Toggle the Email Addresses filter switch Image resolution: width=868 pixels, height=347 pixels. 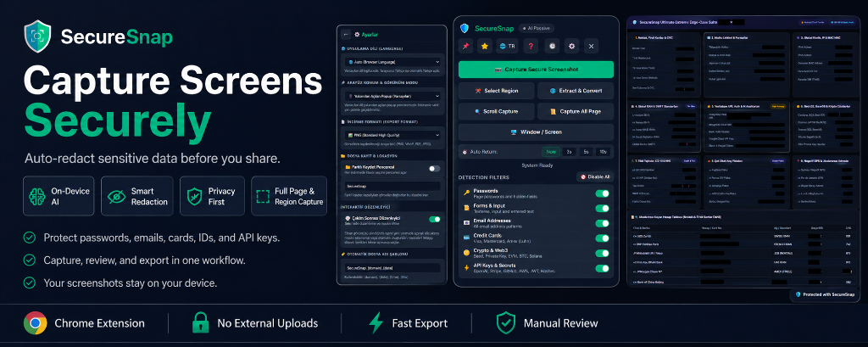pos(602,223)
